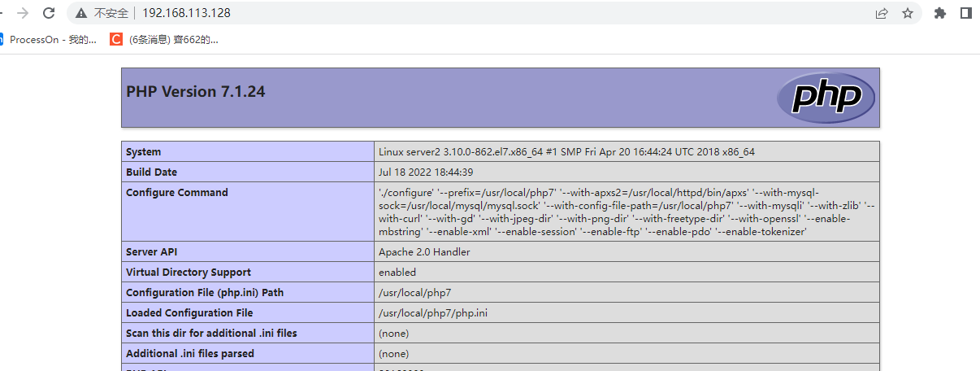This screenshot has width=980, height=371.
Task: Bookmark this page with the star icon
Action: [x=908, y=13]
